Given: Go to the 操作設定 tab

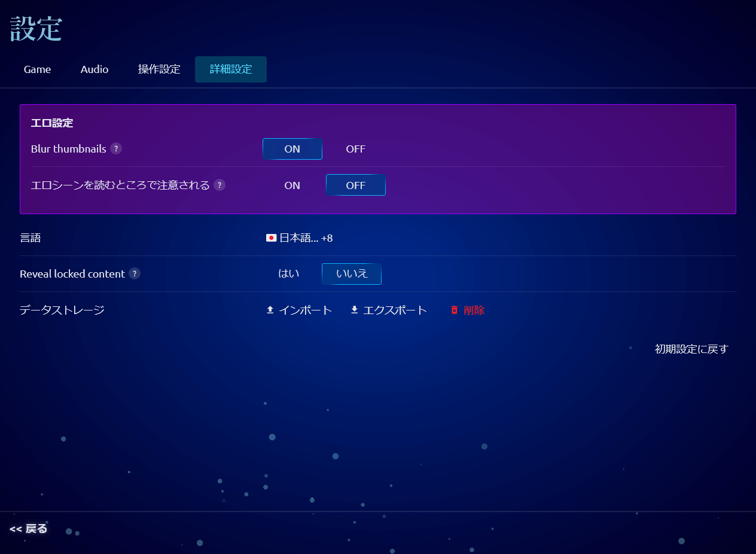Looking at the screenshot, I should [159, 69].
